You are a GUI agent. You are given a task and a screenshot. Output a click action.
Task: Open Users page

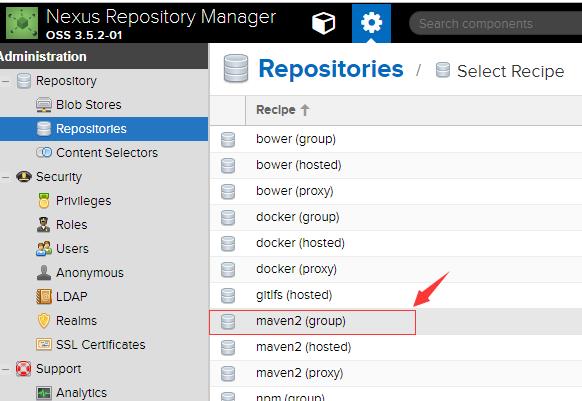click(x=72, y=249)
